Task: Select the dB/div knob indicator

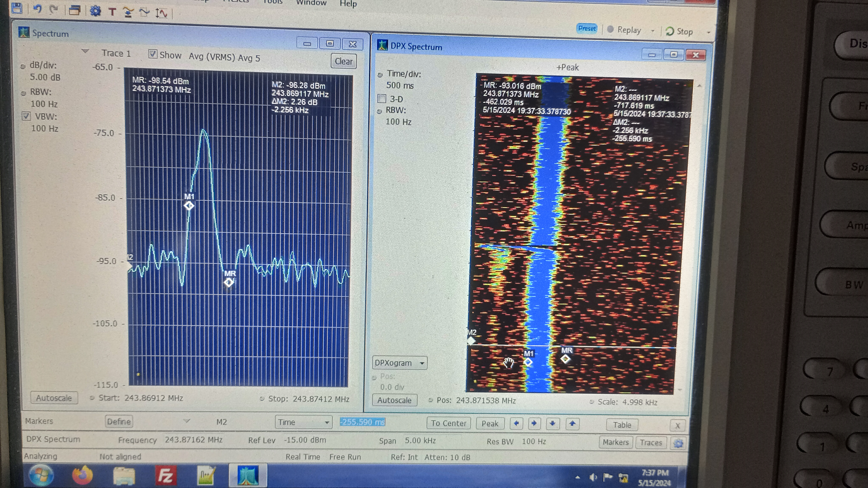Action: [x=23, y=66]
